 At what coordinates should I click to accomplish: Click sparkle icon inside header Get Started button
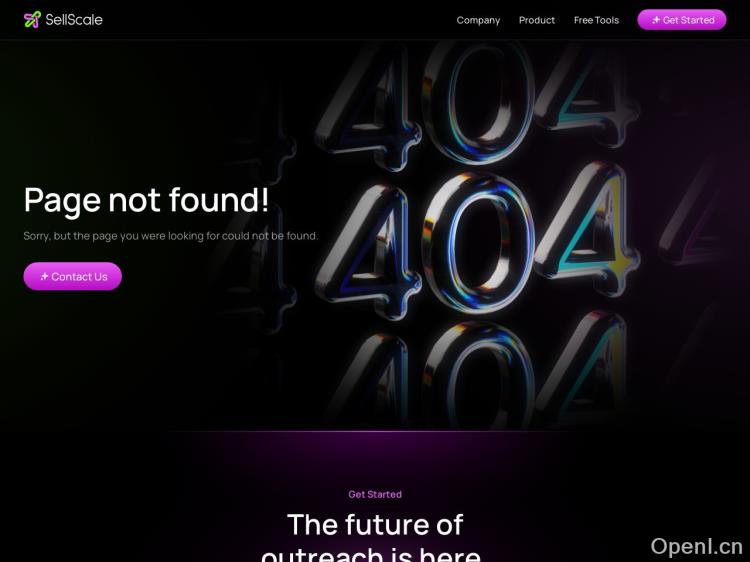click(x=656, y=20)
